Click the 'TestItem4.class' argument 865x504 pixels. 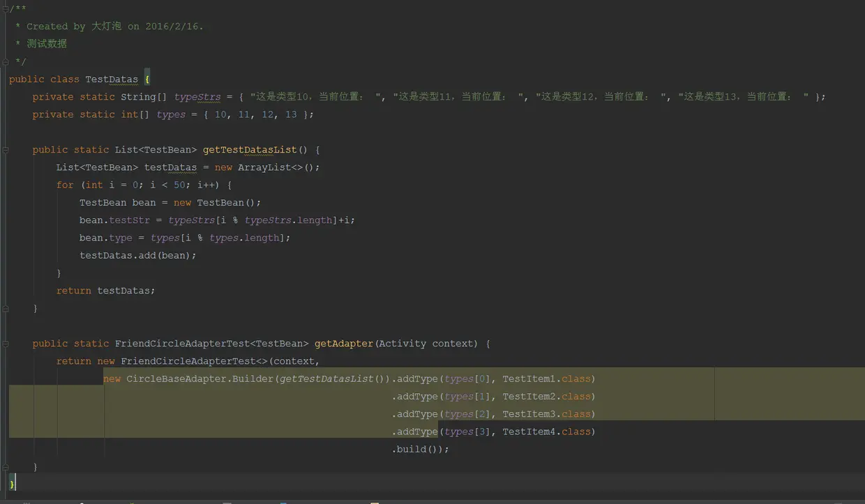click(x=546, y=432)
